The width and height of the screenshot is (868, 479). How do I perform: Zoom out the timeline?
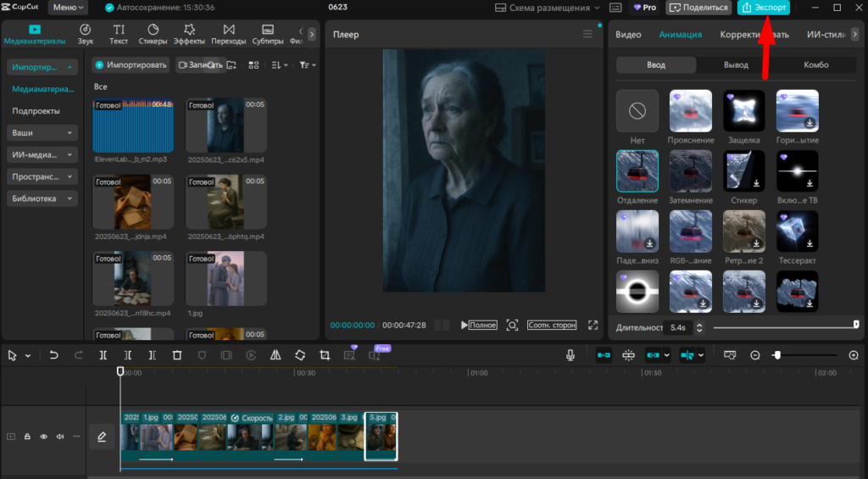(x=755, y=355)
